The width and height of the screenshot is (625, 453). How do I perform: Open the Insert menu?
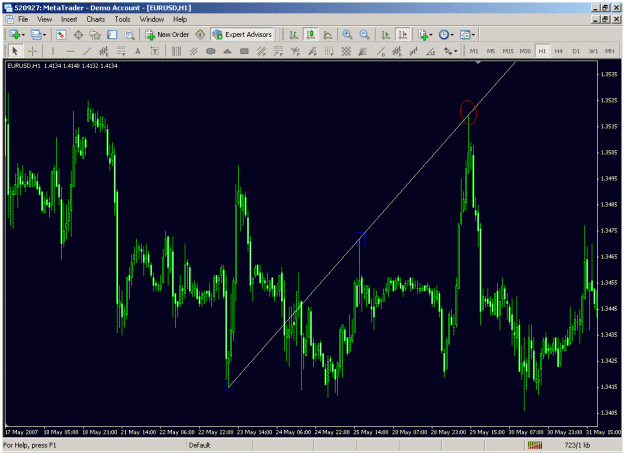point(69,19)
